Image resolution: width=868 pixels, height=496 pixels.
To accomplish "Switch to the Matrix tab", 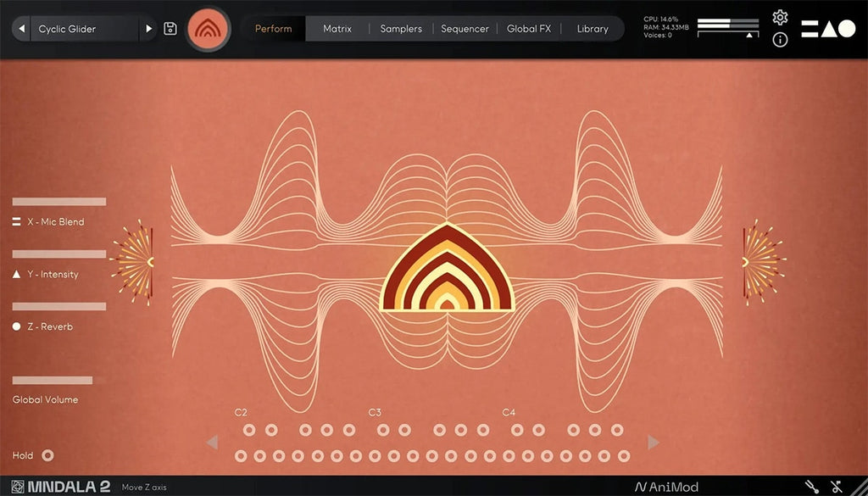I will tap(337, 29).
